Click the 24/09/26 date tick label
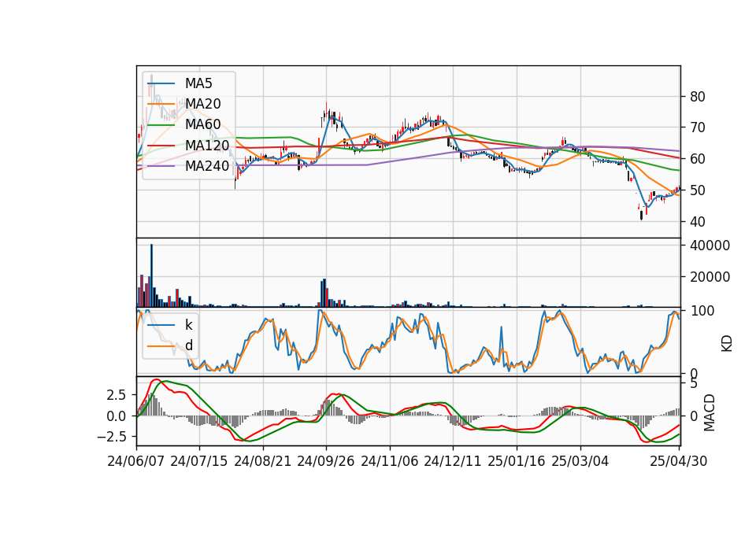 326,462
